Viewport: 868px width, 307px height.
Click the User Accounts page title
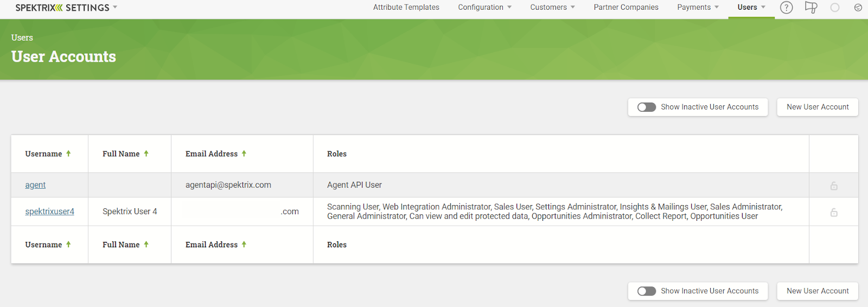[x=63, y=56]
